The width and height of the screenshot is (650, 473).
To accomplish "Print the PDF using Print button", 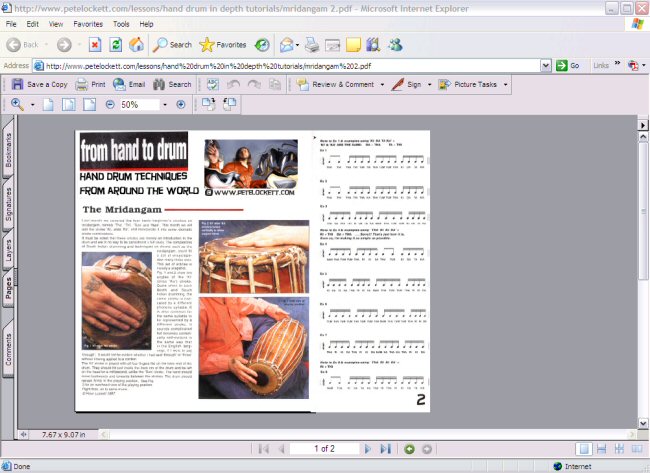I will 82,85.
